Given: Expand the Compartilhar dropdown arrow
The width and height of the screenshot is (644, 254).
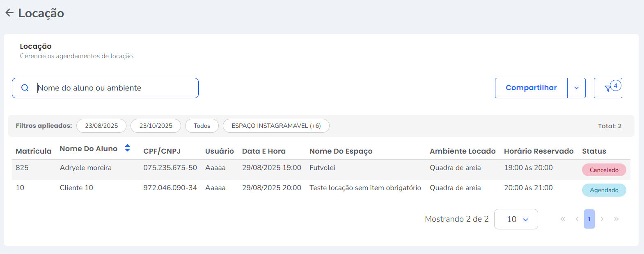Looking at the screenshot, I should click(x=577, y=88).
